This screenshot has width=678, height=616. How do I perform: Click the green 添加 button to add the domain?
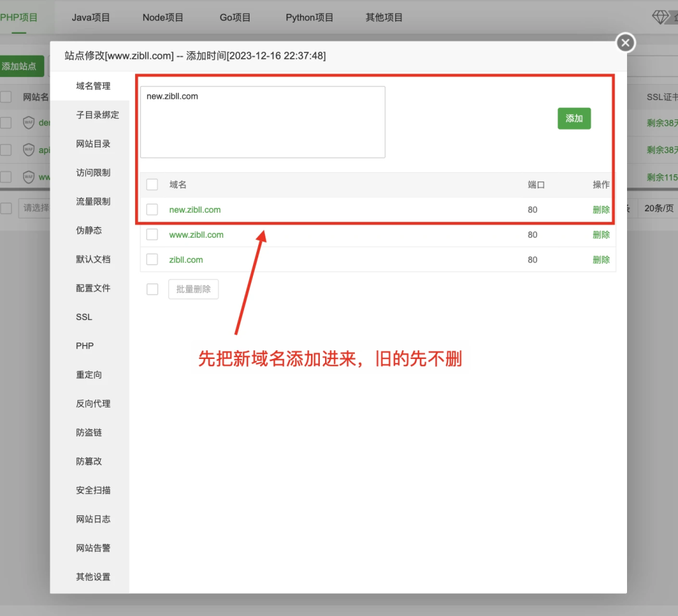[x=573, y=118]
